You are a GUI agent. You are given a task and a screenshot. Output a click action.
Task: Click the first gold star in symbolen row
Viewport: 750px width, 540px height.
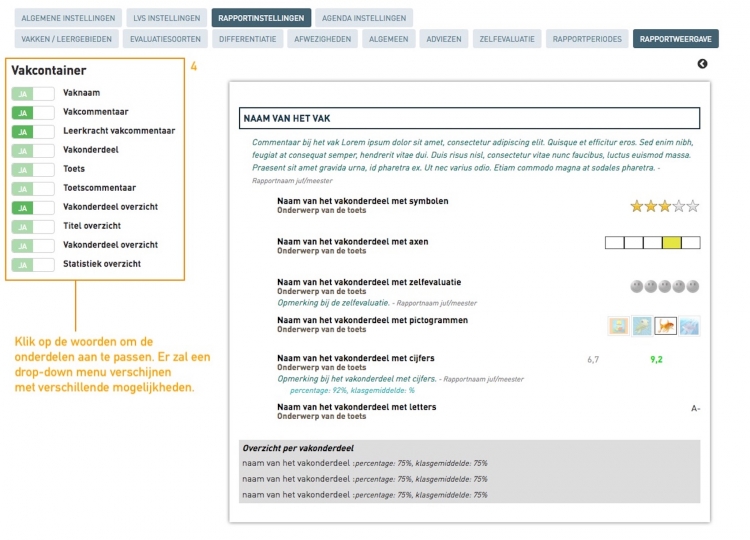636,207
